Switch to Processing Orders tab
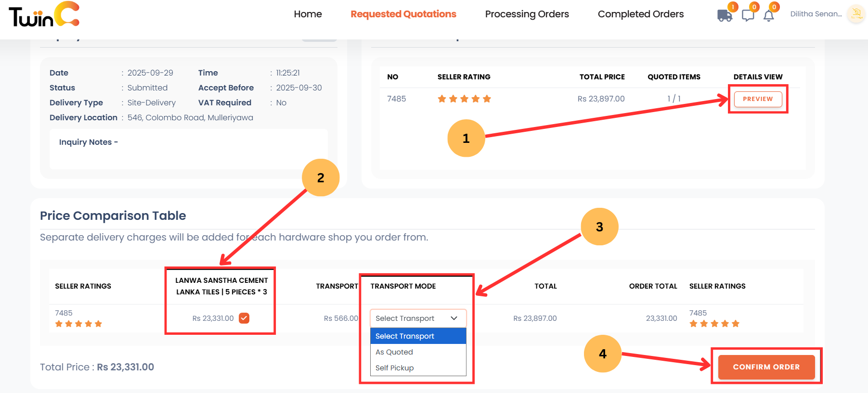 tap(527, 14)
